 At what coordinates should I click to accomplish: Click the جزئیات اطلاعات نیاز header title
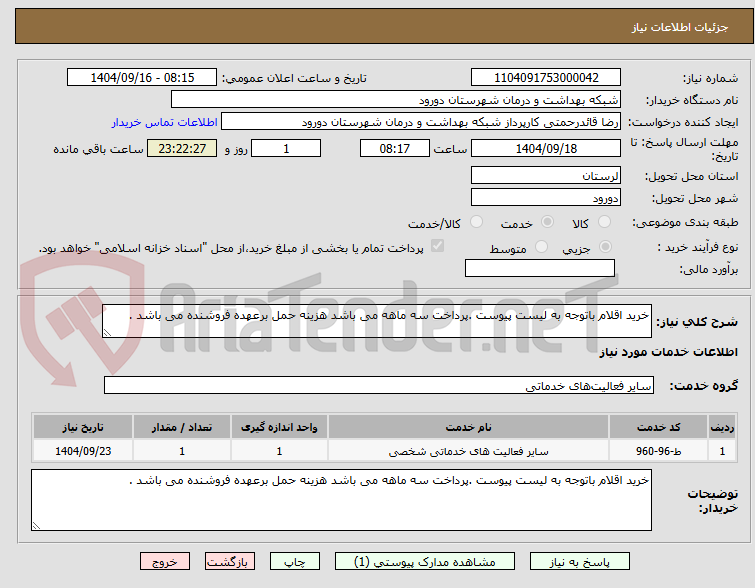point(680,27)
